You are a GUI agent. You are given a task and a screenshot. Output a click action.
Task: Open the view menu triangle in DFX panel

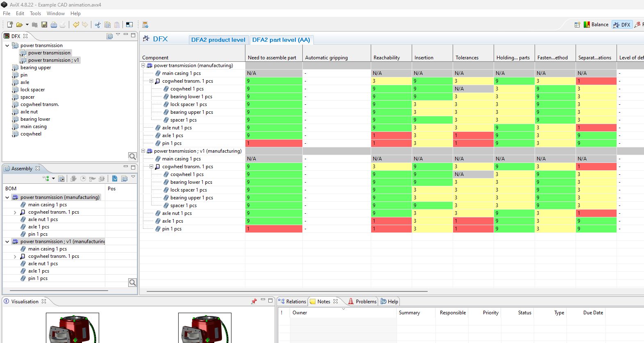point(118,34)
